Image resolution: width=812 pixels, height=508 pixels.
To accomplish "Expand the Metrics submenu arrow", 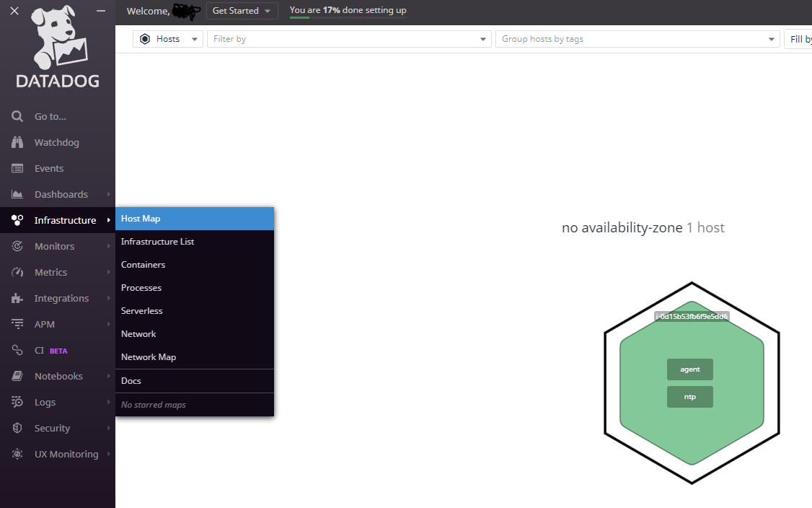I will [108, 271].
